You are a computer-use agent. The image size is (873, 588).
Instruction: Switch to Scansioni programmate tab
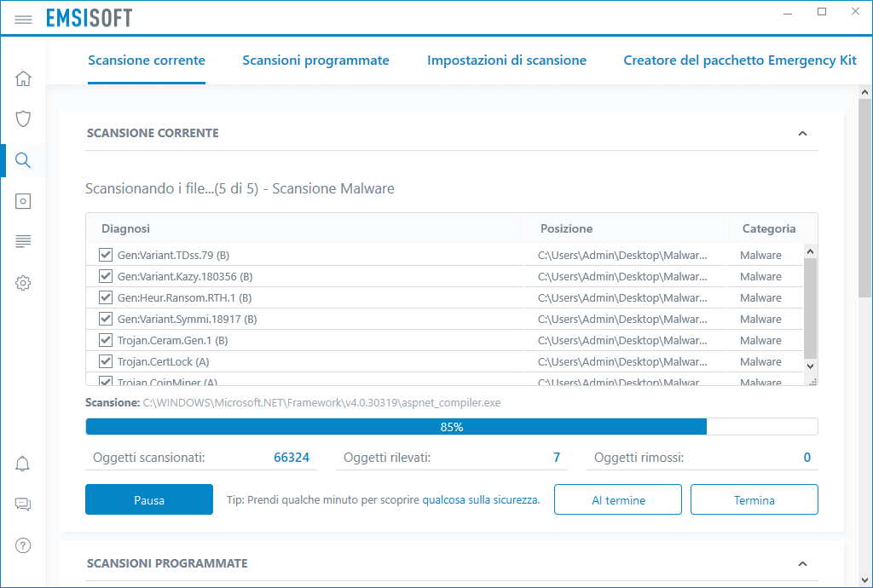point(315,61)
